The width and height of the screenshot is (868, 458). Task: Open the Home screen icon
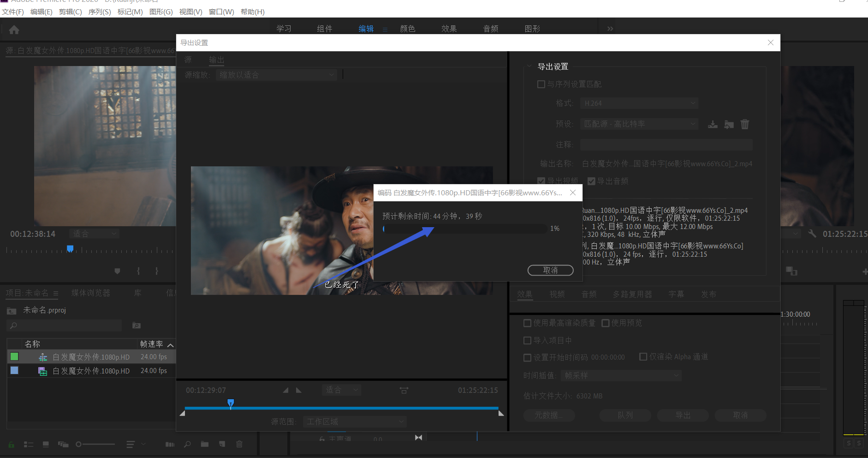[x=14, y=30]
